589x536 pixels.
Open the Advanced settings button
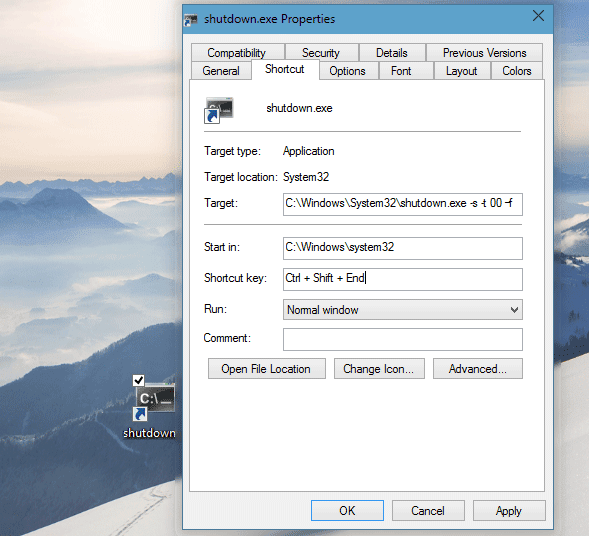coord(477,368)
